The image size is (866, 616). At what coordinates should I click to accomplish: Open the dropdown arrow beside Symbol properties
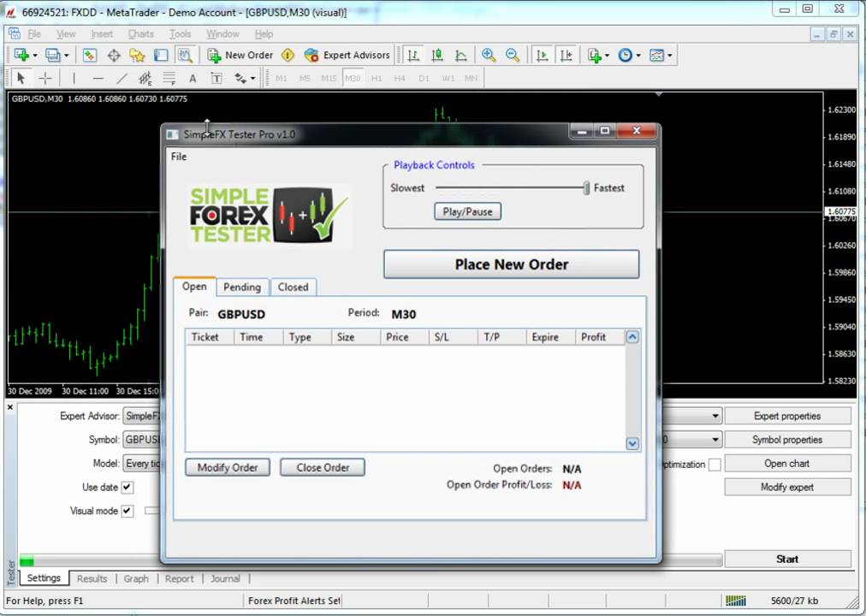[x=715, y=440]
